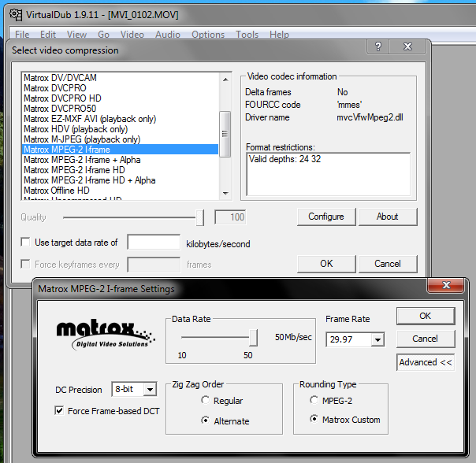Select highlighted Matrox MPEG-2 I-frame entry
Screen dimensions: 476x463
(121, 150)
